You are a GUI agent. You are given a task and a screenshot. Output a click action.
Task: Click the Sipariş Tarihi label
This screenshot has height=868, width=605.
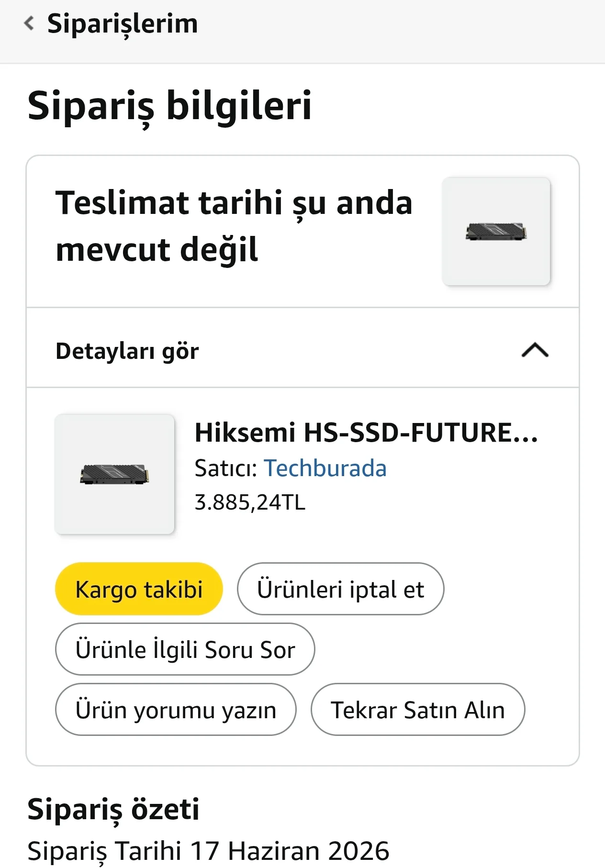pos(104,851)
